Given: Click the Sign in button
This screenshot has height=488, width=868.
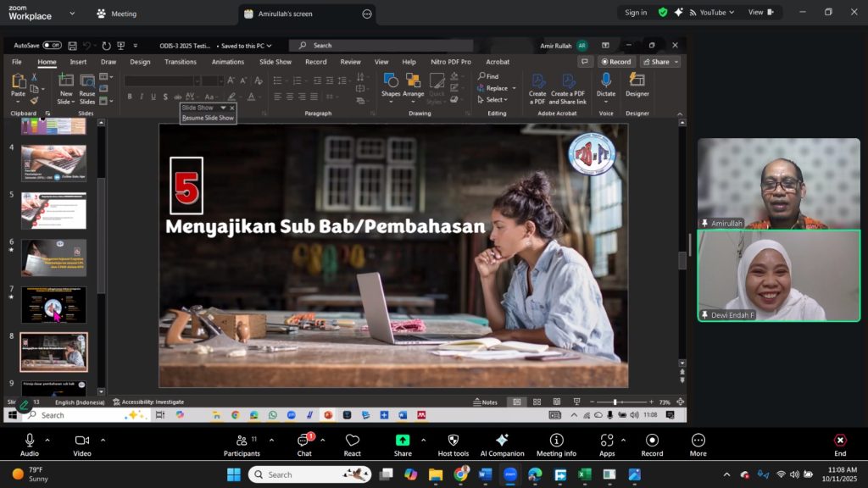Looking at the screenshot, I should coord(636,13).
